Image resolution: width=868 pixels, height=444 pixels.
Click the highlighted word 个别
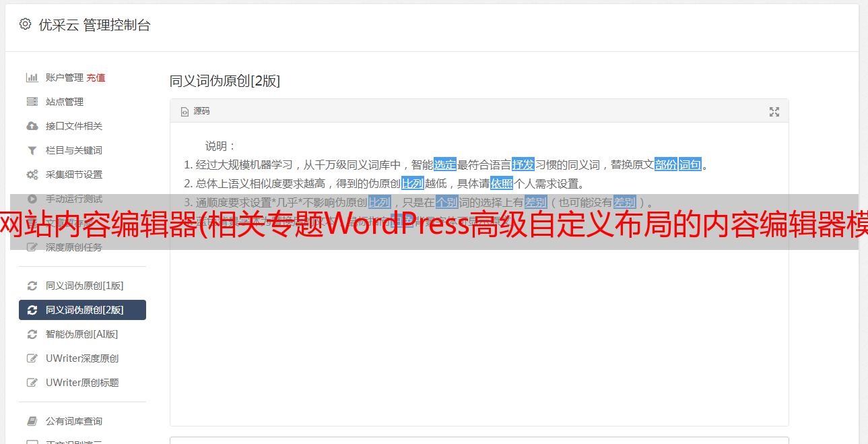tap(447, 202)
